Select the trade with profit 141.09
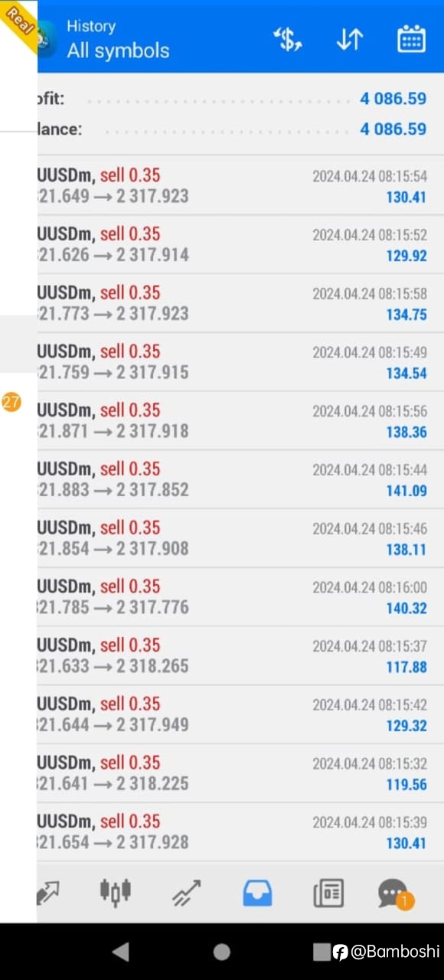The image size is (444, 980). [x=240, y=479]
